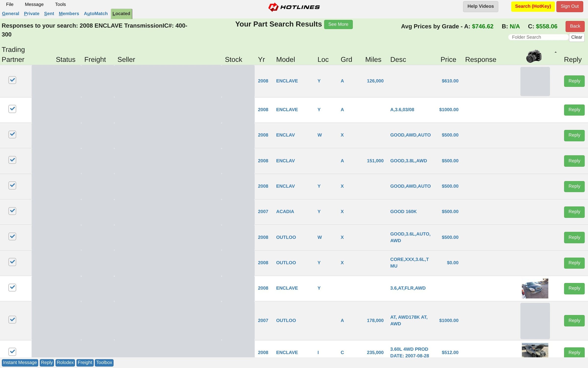Click the Seller column header
The width and height of the screenshot is (588, 368).
click(126, 60)
